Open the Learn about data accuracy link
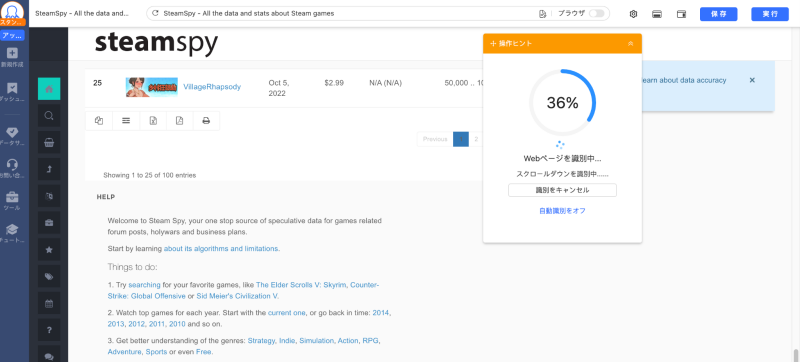This screenshot has height=362, width=800. 684,80
